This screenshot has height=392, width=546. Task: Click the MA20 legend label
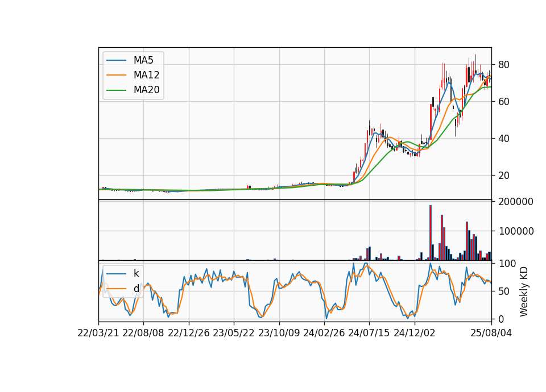pos(146,90)
